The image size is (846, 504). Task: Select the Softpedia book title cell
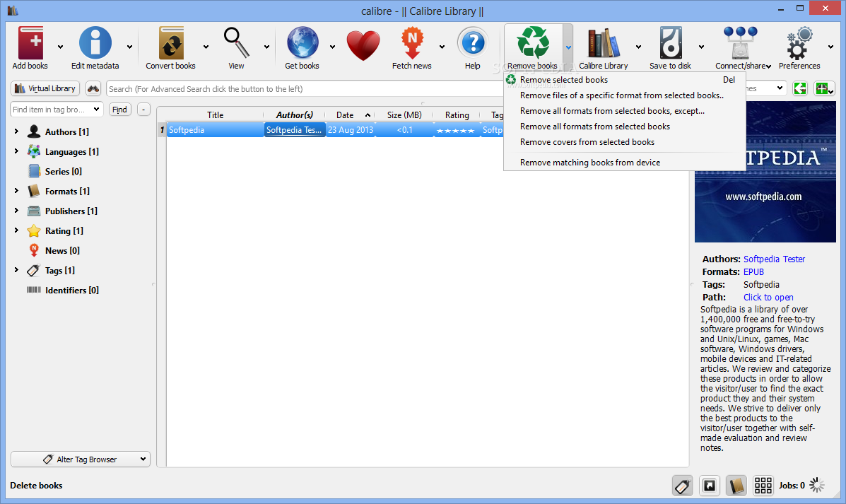point(216,130)
